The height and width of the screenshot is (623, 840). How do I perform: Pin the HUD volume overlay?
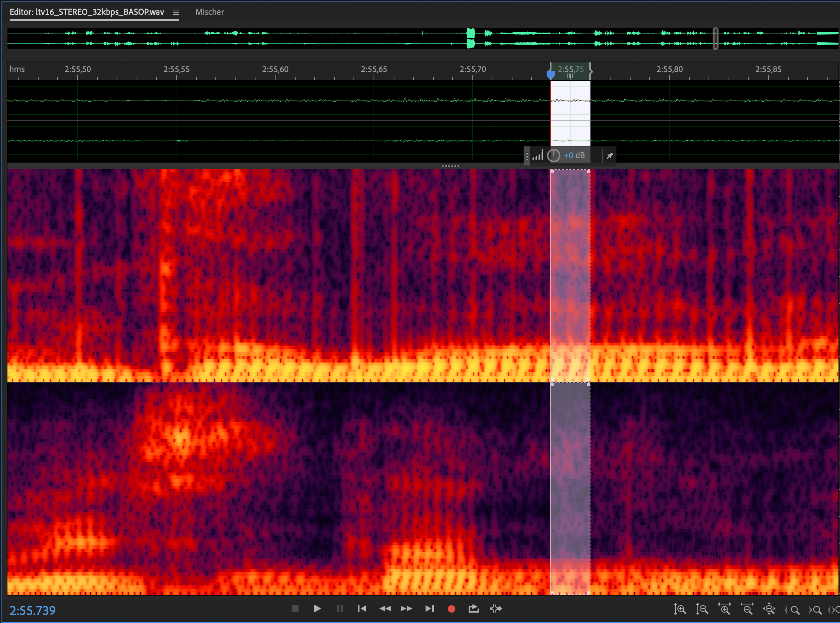pyautogui.click(x=609, y=156)
